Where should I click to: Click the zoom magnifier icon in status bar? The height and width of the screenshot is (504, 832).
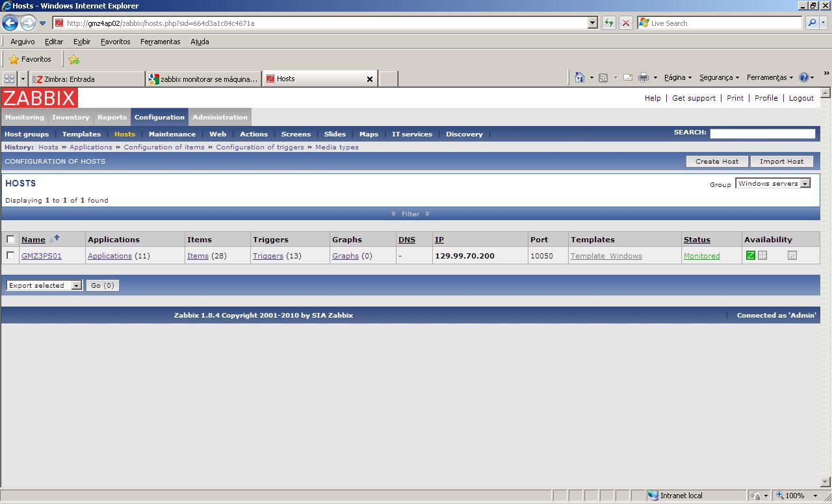(x=780, y=496)
